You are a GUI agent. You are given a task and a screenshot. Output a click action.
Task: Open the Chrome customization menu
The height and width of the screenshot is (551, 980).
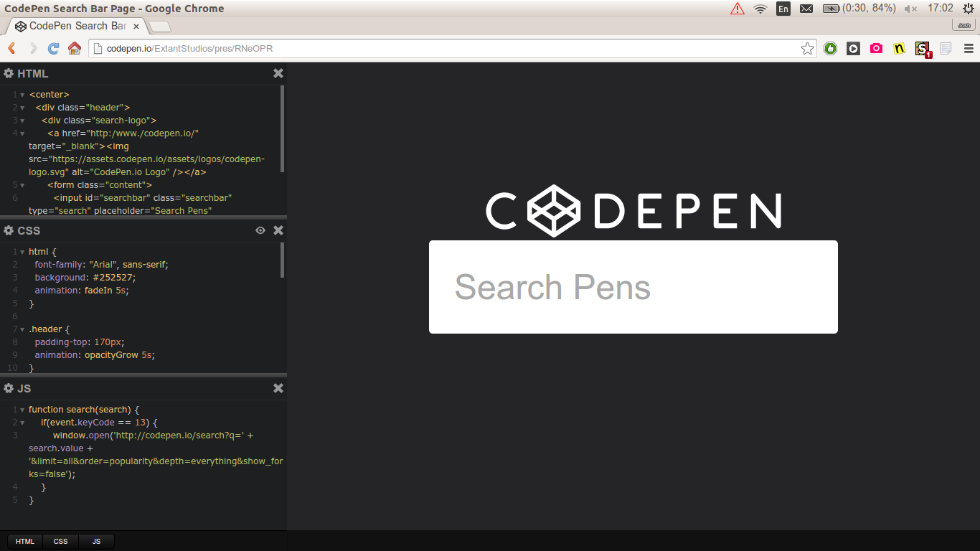point(968,48)
